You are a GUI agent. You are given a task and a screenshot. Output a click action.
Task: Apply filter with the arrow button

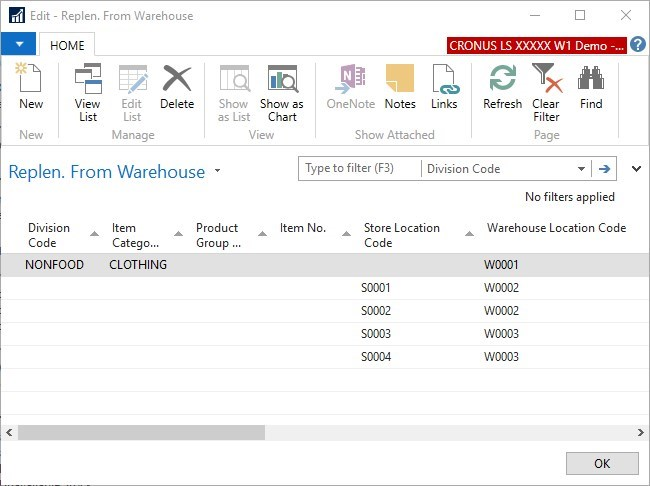(x=604, y=169)
